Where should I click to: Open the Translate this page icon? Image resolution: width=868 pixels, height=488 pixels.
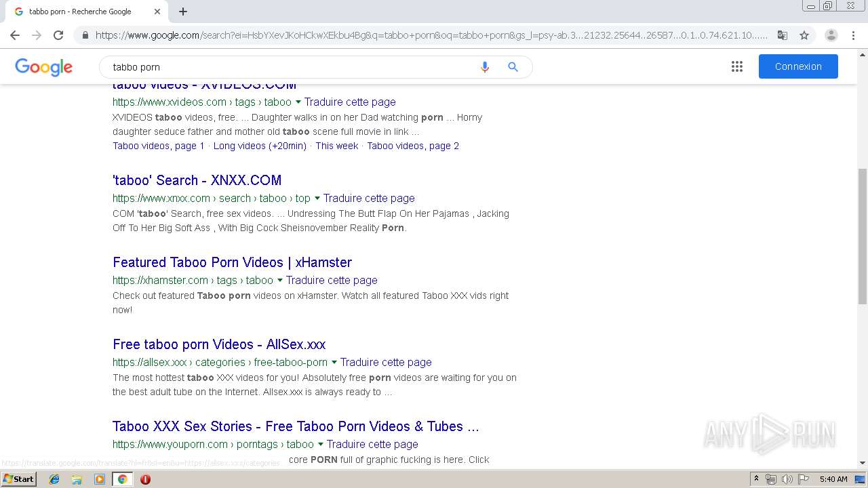783,35
